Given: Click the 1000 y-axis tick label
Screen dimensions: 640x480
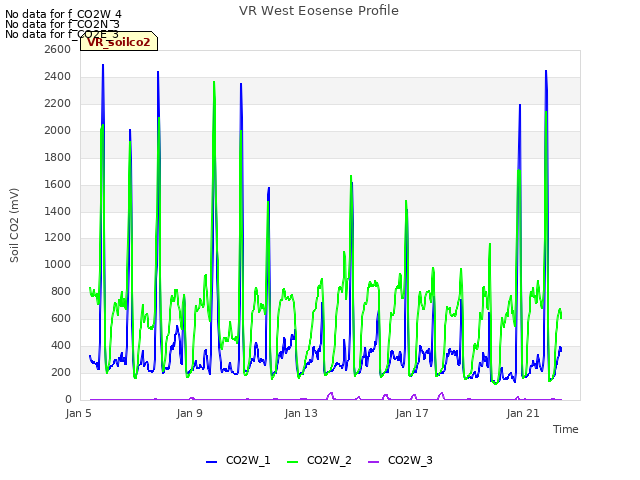Looking at the screenshot, I should tap(58, 264).
